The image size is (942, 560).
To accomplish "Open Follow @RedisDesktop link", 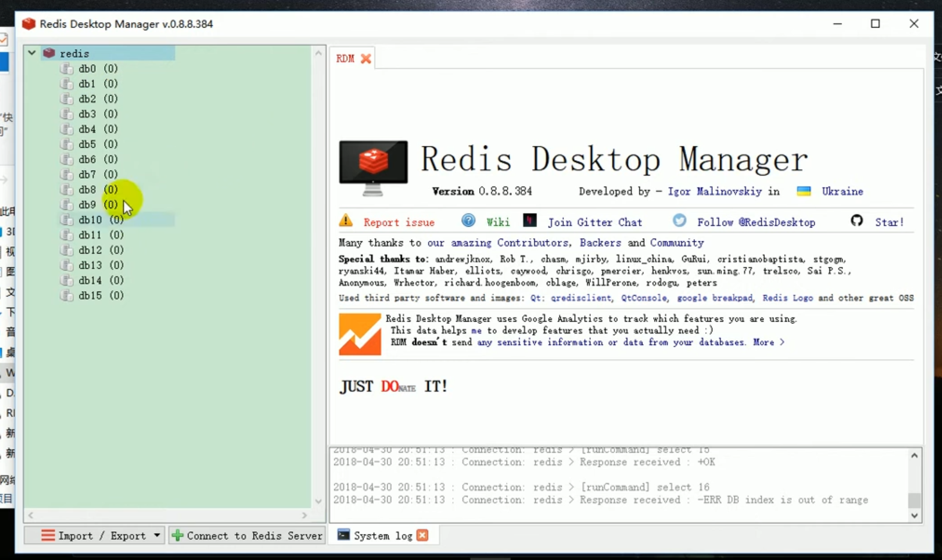I will (x=756, y=222).
